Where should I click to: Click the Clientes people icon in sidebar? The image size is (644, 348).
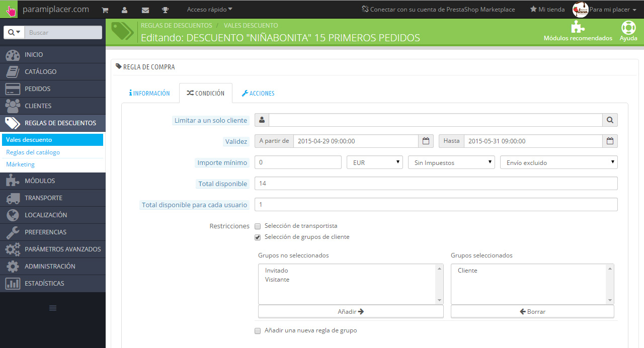click(13, 106)
